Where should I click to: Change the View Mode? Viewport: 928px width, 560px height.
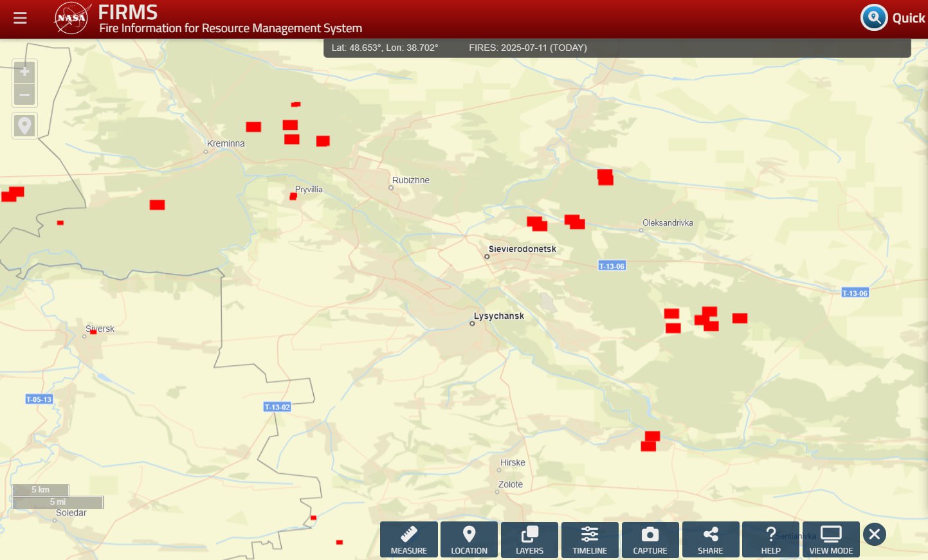(831, 539)
